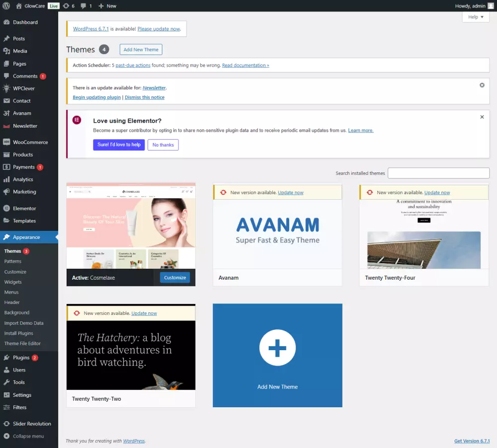The height and width of the screenshot is (448, 497).
Task: Click the Users person icon
Action: (6, 370)
